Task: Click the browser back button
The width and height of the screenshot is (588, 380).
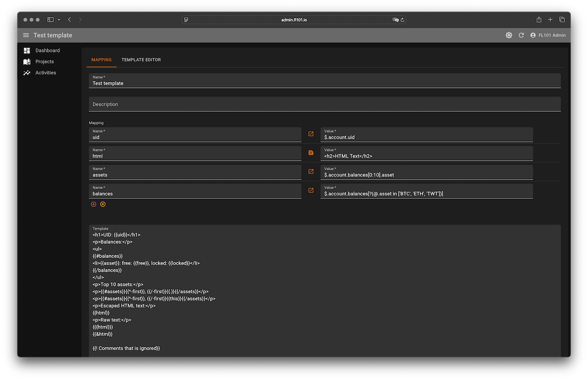Action: pos(69,20)
